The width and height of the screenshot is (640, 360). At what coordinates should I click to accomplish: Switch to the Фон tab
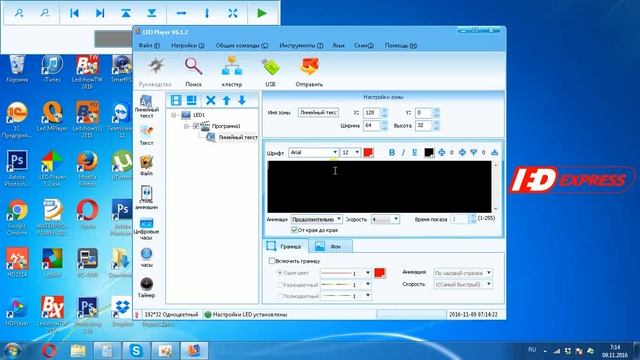click(x=331, y=246)
